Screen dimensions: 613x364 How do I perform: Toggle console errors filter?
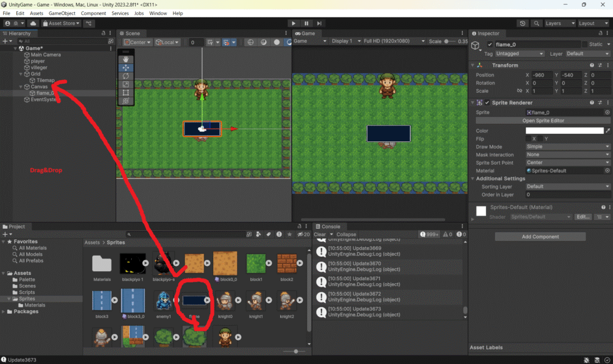point(462,235)
